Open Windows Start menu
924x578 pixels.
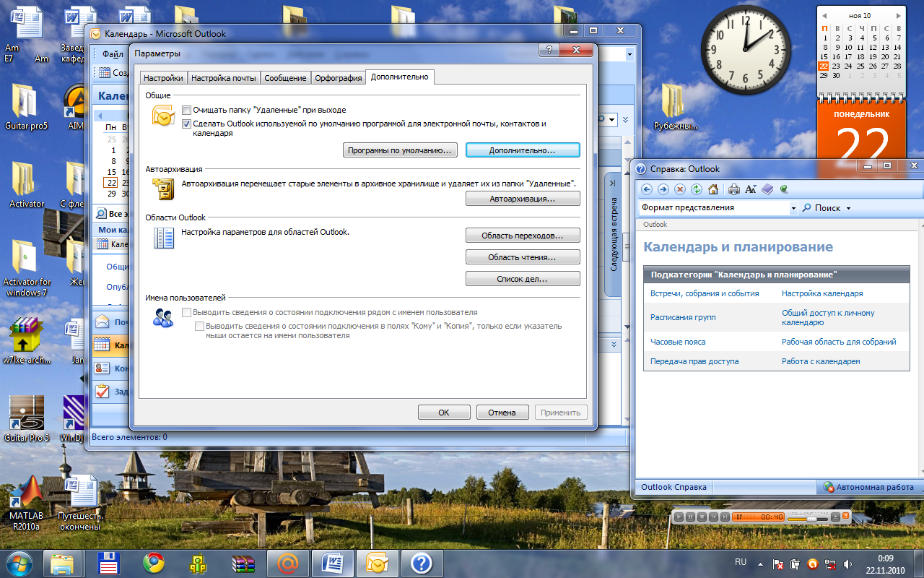coord(18,563)
